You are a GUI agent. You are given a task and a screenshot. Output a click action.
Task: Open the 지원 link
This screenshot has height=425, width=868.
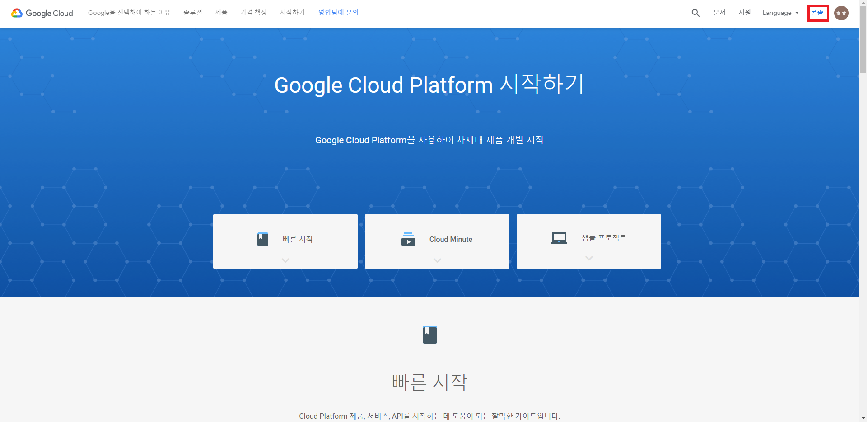click(745, 13)
